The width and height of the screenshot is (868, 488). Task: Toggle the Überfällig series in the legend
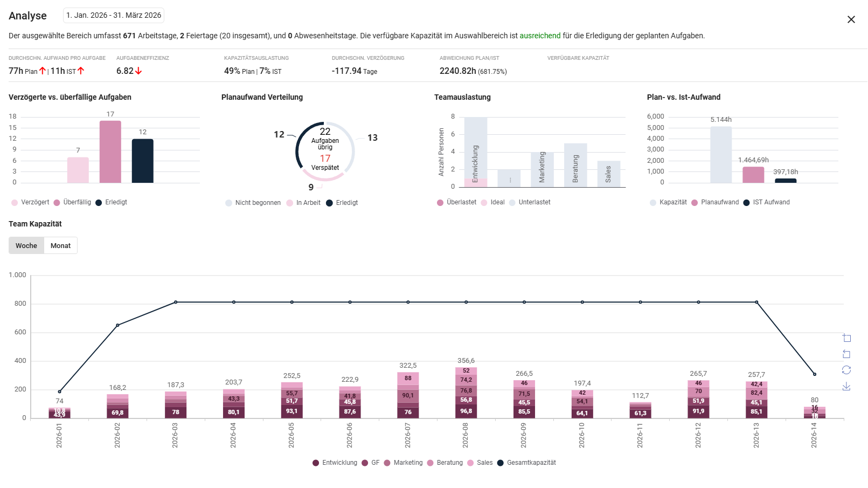[x=72, y=202]
